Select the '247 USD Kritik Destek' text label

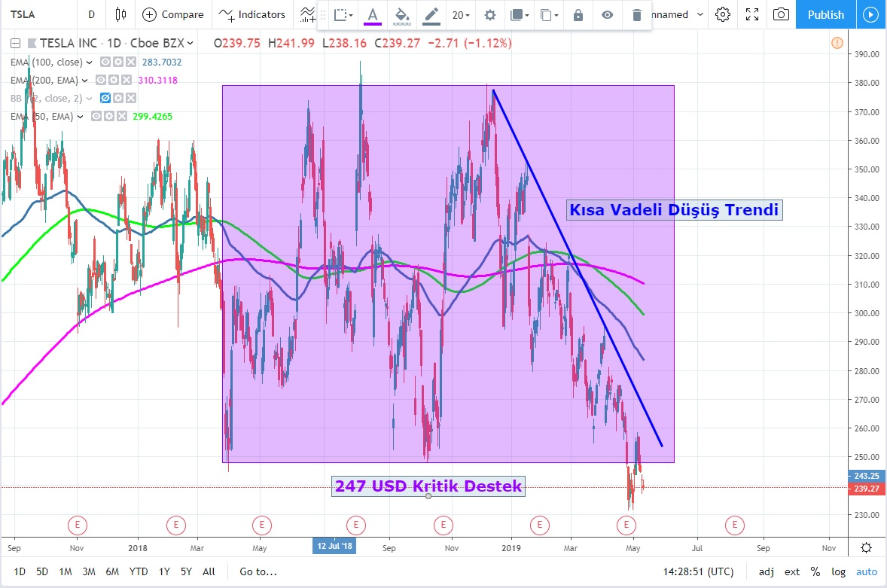click(x=428, y=486)
